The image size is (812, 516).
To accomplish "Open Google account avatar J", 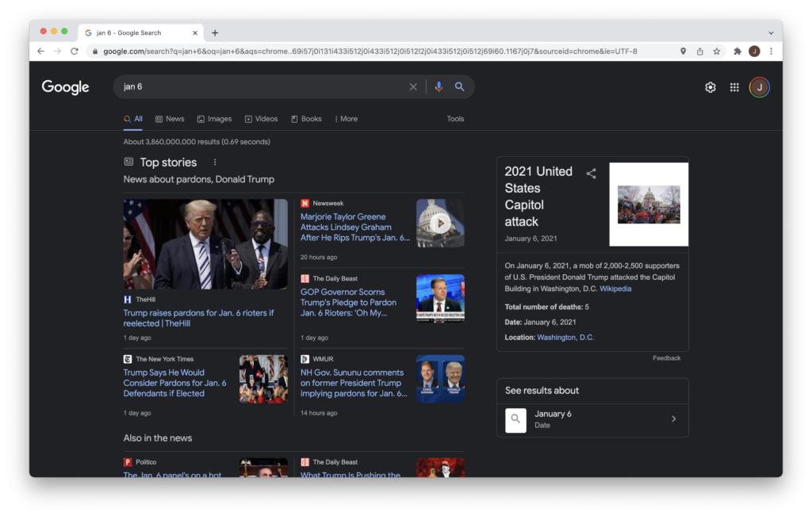I will pos(759,87).
